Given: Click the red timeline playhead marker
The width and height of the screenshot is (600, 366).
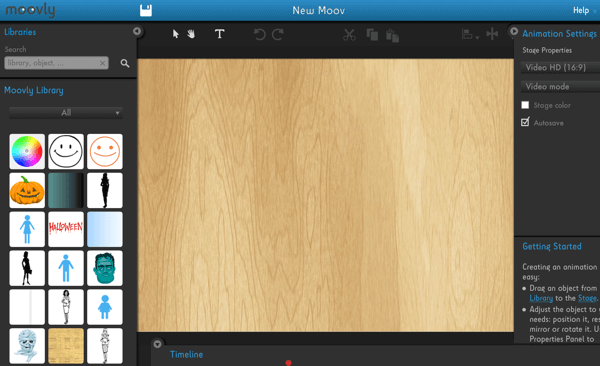Looking at the screenshot, I should (x=288, y=363).
